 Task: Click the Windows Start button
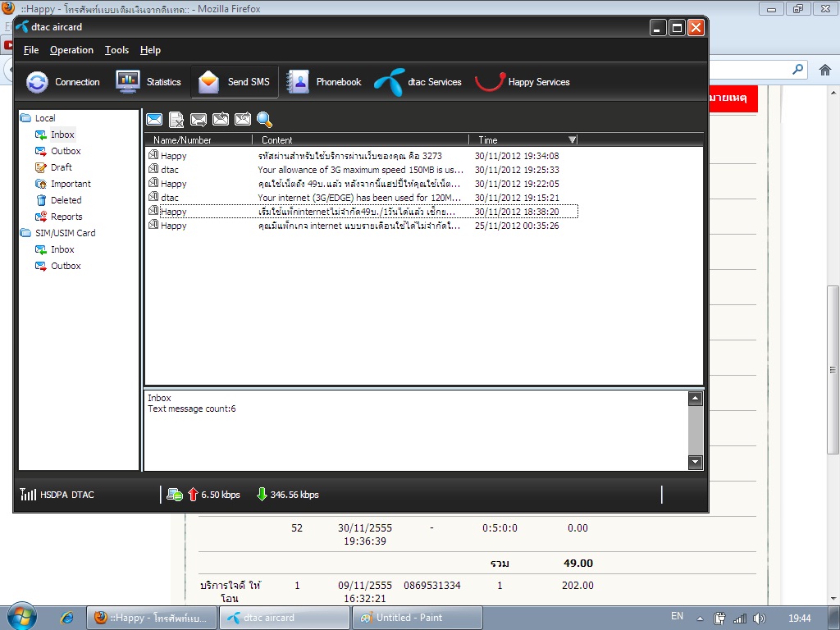tap(22, 617)
